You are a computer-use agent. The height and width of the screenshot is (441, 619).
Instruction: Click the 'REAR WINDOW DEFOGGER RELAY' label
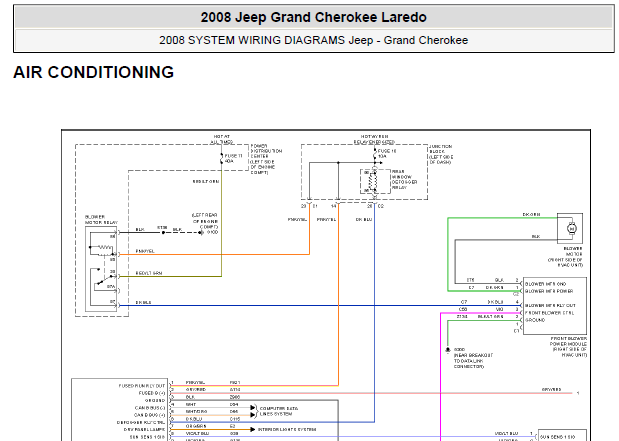pyautogui.click(x=404, y=180)
